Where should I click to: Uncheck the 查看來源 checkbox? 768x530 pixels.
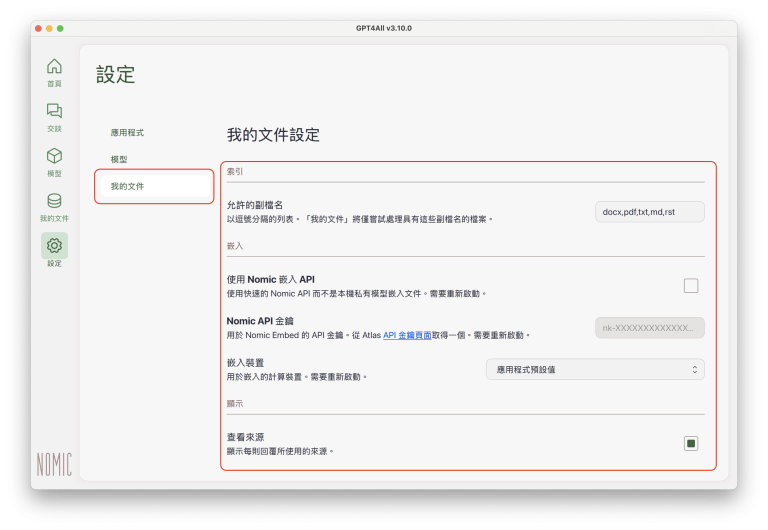[x=691, y=443]
